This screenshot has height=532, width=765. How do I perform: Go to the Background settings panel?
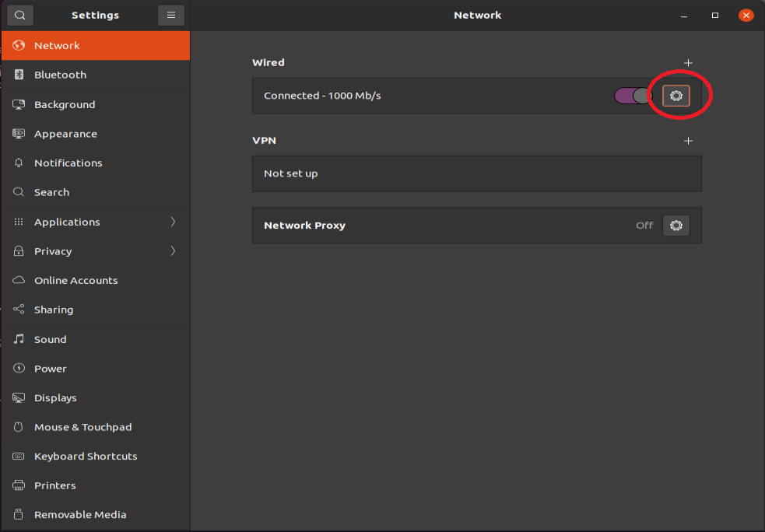(96, 104)
